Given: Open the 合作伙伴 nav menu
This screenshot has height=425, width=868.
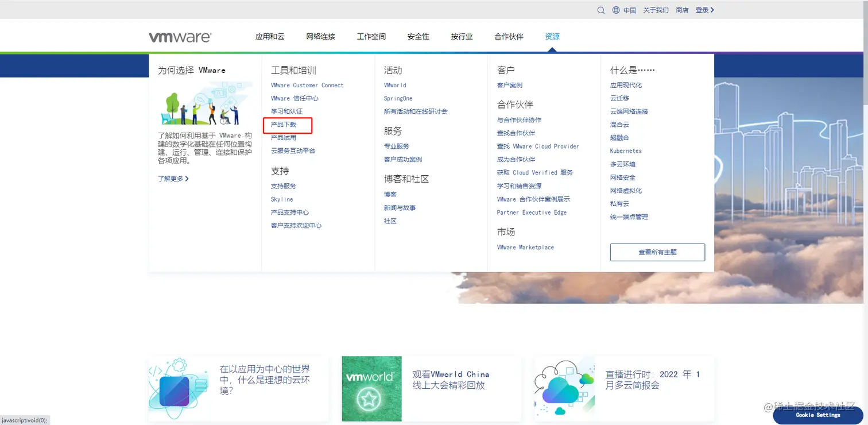Looking at the screenshot, I should point(509,36).
